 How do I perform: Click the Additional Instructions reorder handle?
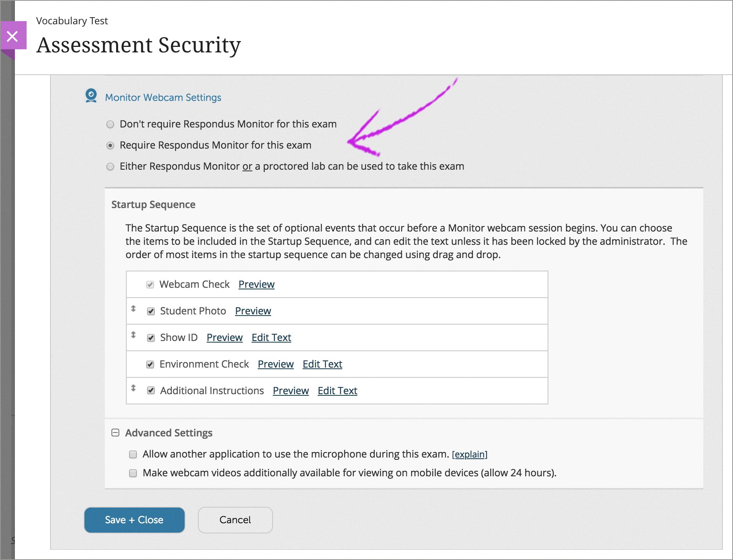click(x=133, y=388)
